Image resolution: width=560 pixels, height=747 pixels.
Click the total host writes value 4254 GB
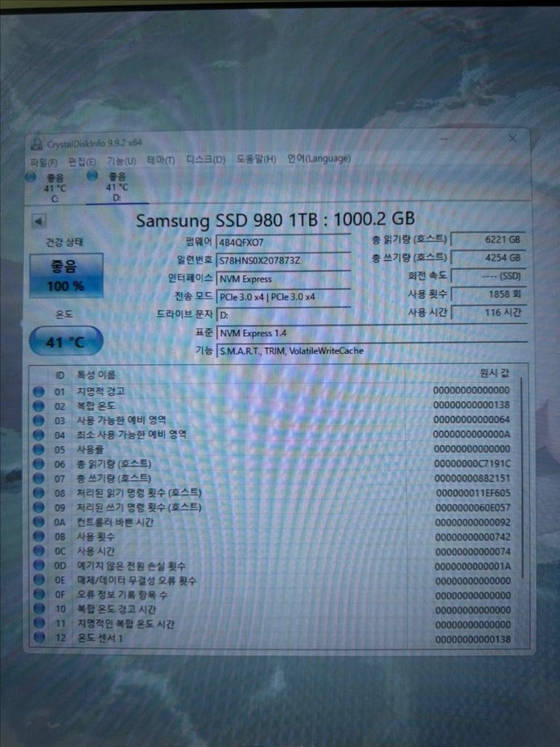click(x=488, y=258)
